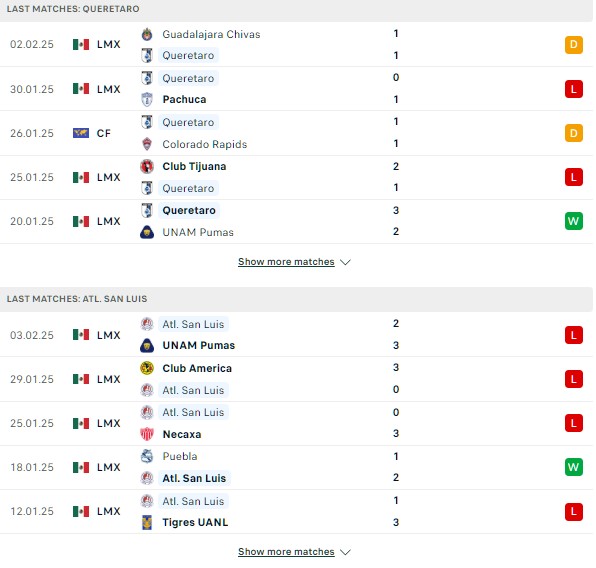Open Show more matches link under Queretaro

pos(286,262)
